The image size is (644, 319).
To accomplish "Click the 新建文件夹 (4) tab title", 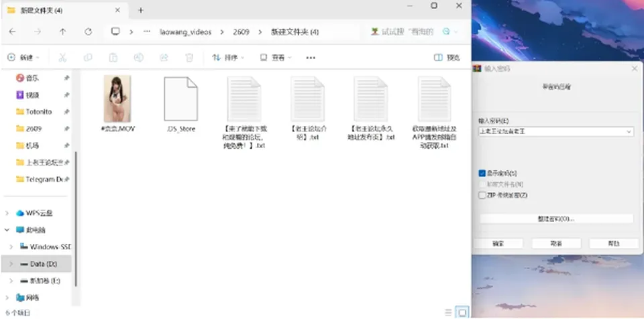I will coord(41,11).
